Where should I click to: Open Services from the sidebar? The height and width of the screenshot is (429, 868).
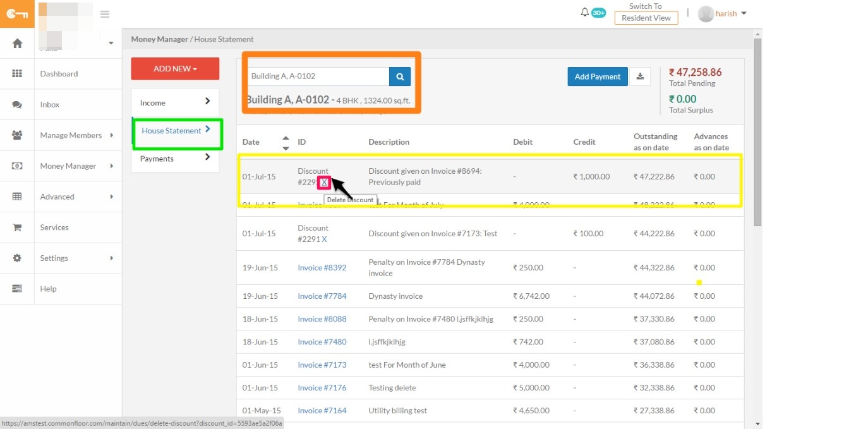click(x=54, y=227)
